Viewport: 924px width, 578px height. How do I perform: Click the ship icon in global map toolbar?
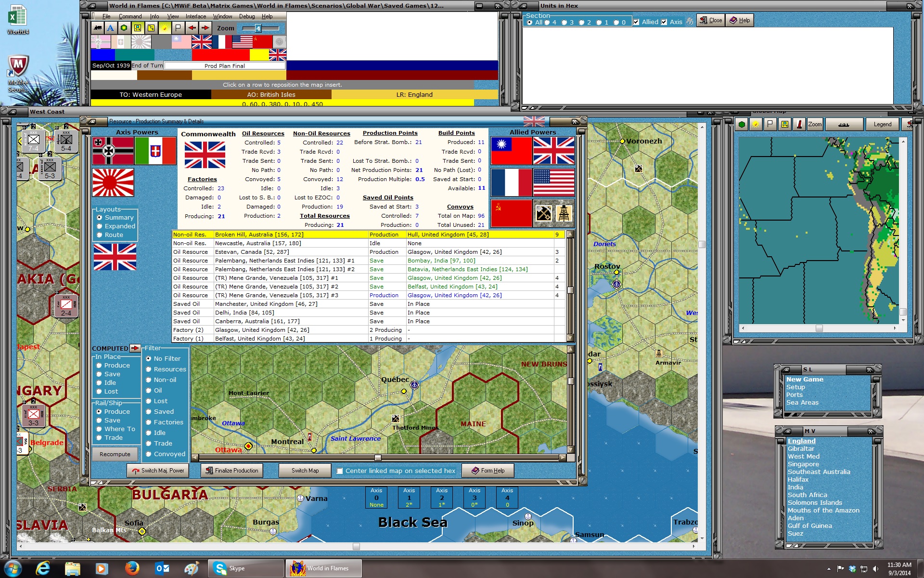click(843, 124)
